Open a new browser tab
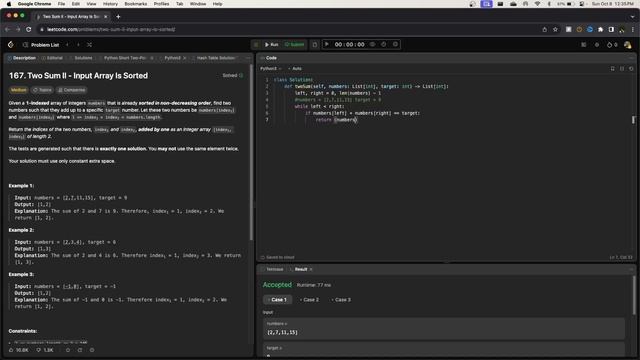The width and height of the screenshot is (640, 360). (118, 17)
